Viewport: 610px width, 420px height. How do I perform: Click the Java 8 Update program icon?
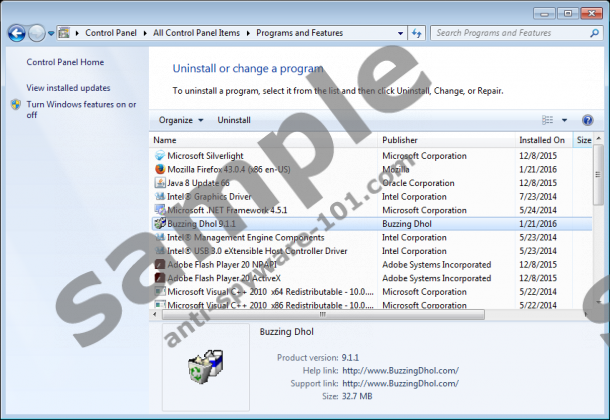(160, 183)
